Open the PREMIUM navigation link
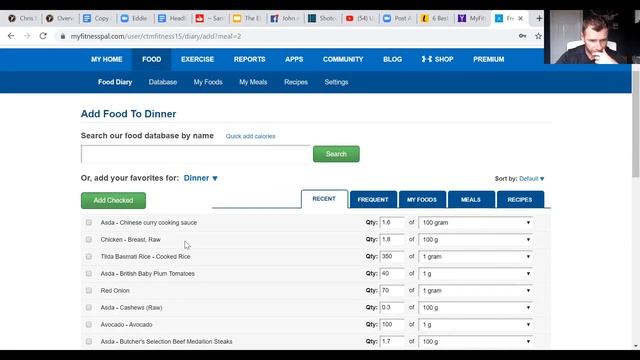The height and width of the screenshot is (360, 640). [x=489, y=59]
